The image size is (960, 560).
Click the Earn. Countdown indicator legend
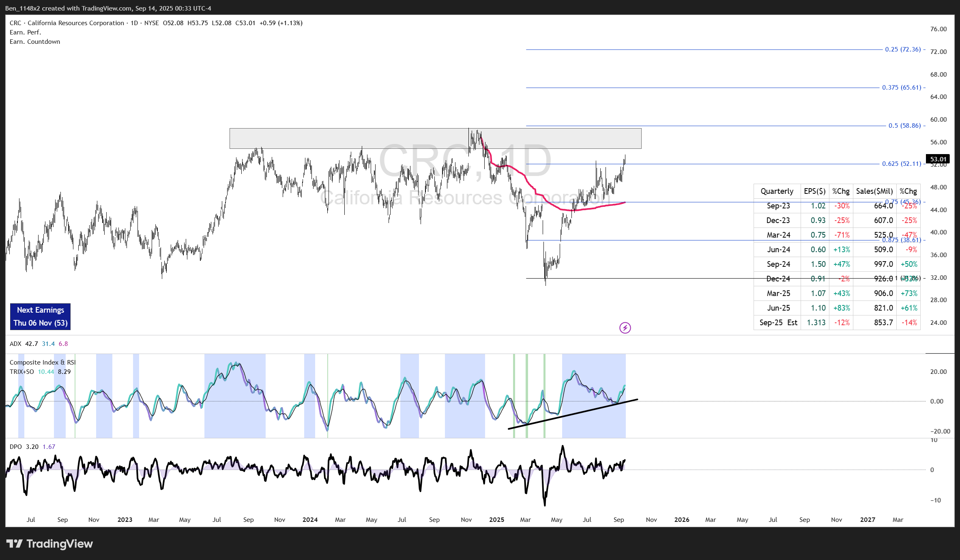tap(35, 42)
